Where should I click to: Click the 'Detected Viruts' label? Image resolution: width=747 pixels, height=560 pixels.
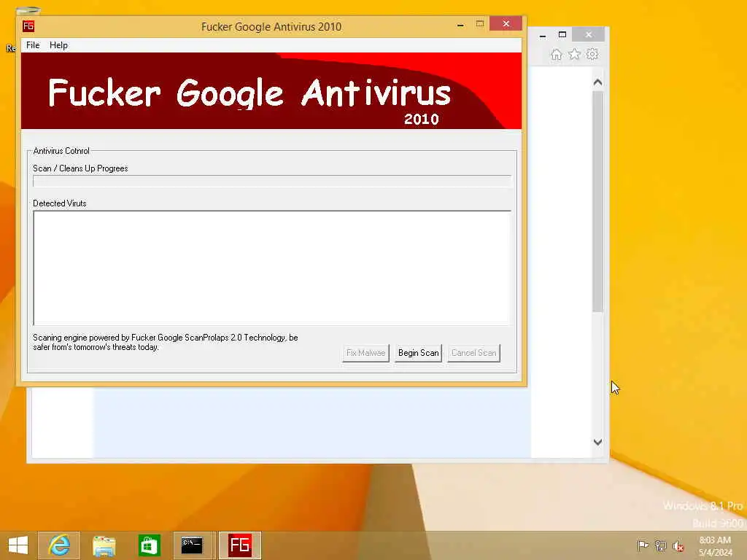60,203
